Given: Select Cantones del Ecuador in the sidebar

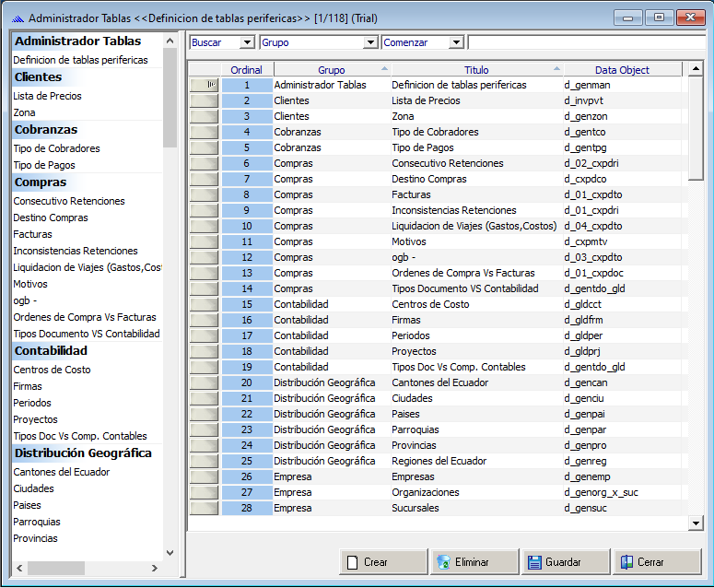Looking at the screenshot, I should click(x=61, y=472).
